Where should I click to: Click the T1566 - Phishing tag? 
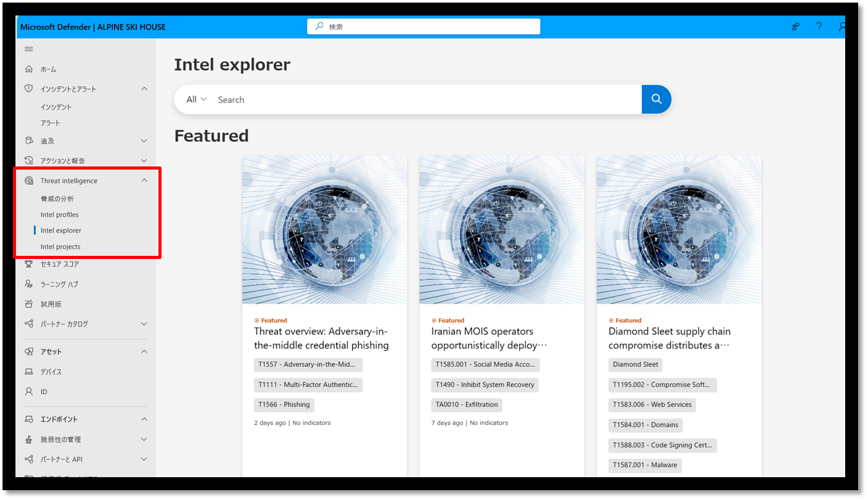(x=284, y=404)
